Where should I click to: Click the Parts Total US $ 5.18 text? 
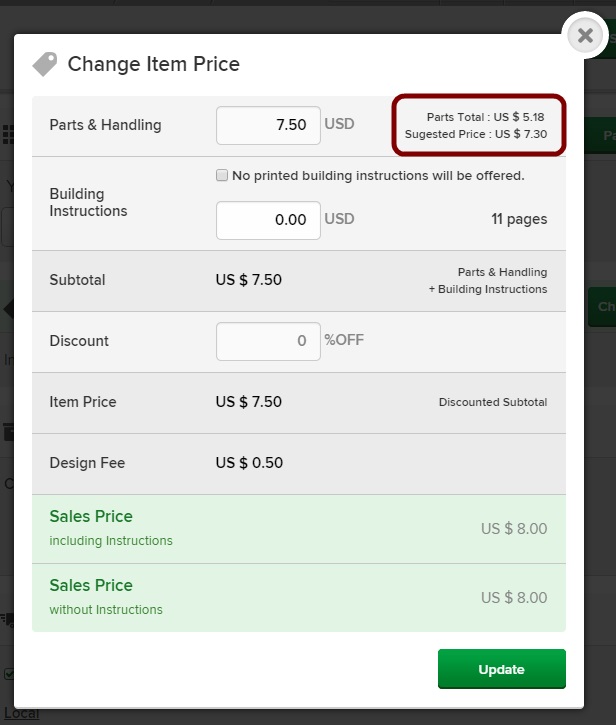point(485,117)
